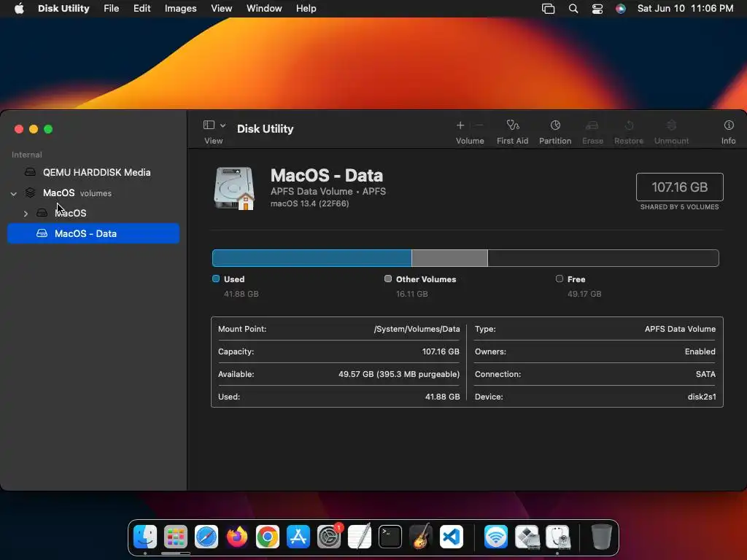Click the remove volume minus icon

click(x=479, y=125)
